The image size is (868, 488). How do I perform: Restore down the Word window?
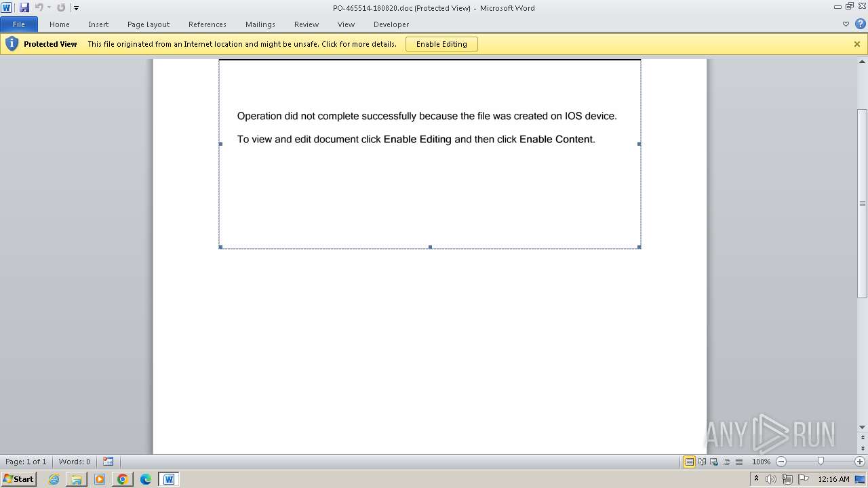tap(849, 7)
